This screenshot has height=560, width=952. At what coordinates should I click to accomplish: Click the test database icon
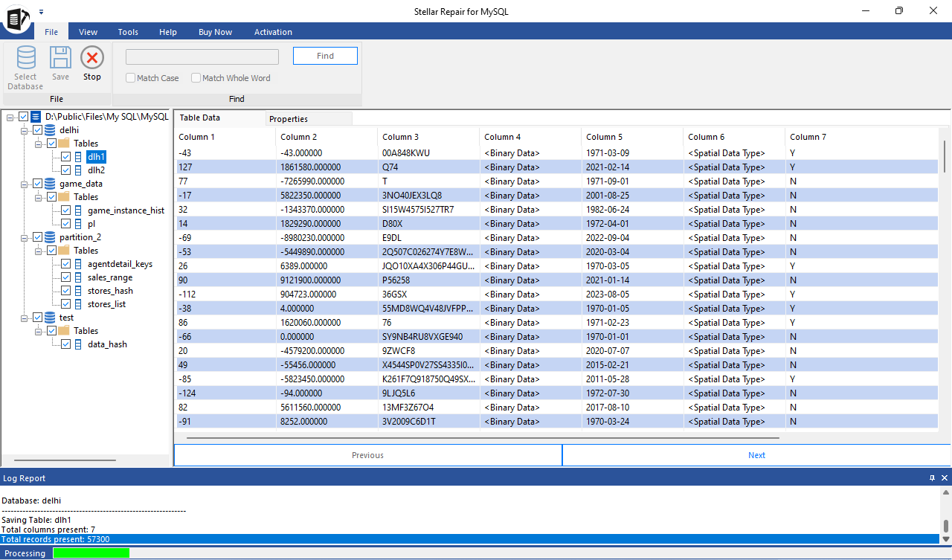(x=50, y=318)
